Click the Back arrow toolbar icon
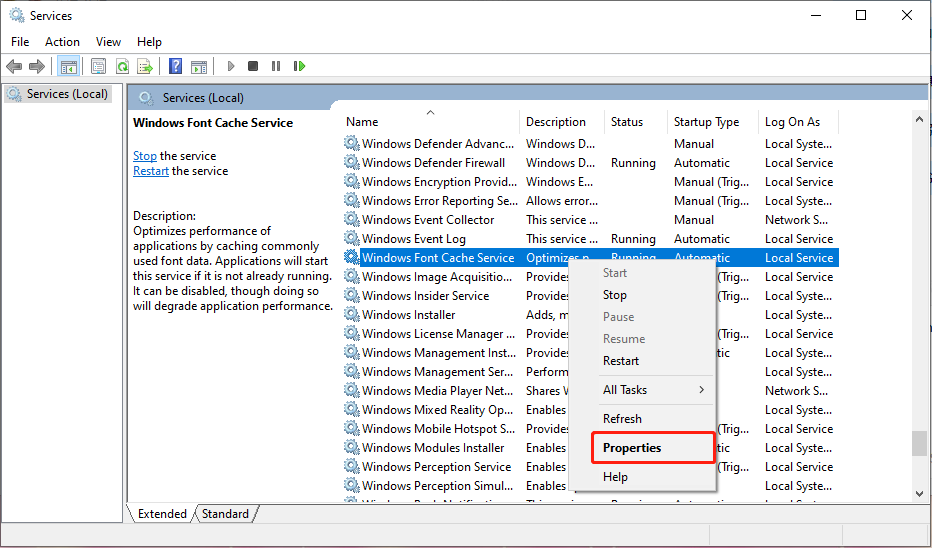This screenshot has height=548, width=932. click(x=14, y=66)
